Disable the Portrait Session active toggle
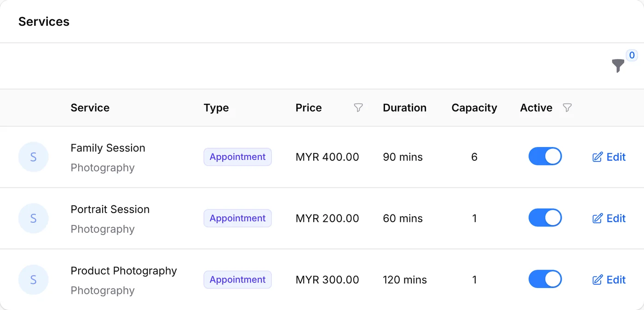The image size is (644, 310). pyautogui.click(x=545, y=218)
